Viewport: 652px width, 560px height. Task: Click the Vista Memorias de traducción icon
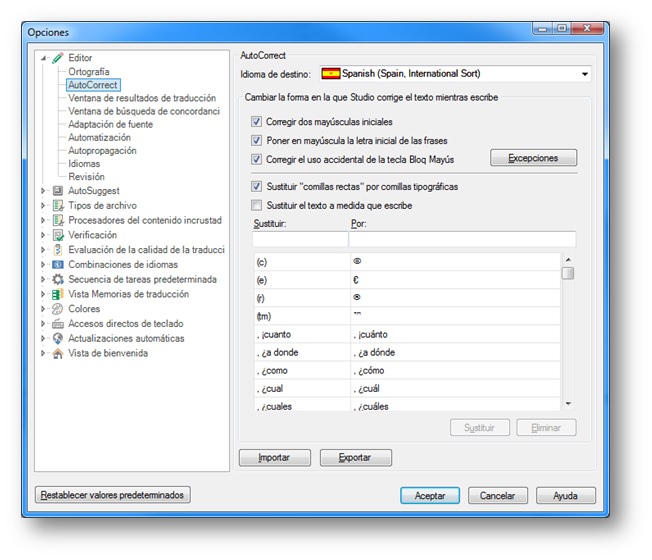[x=58, y=294]
